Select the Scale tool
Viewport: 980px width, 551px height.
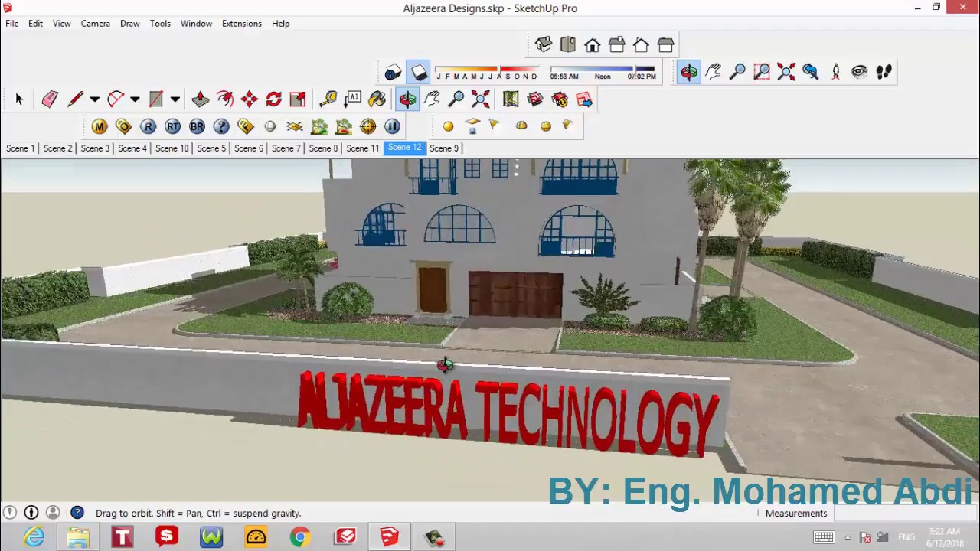(298, 99)
